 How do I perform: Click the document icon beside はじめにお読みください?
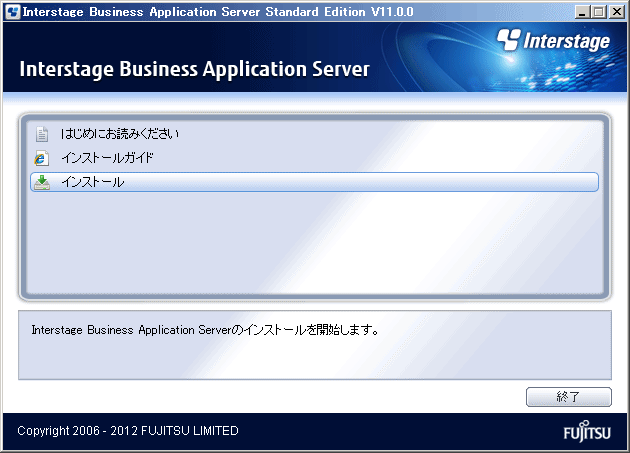coord(41,134)
